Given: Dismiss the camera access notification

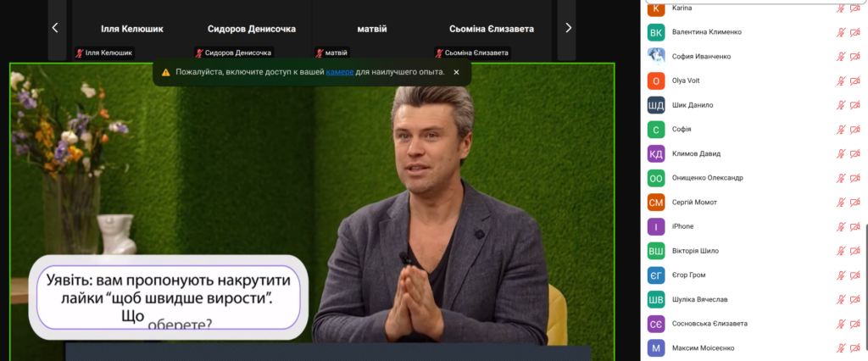Looking at the screenshot, I should [x=456, y=73].
